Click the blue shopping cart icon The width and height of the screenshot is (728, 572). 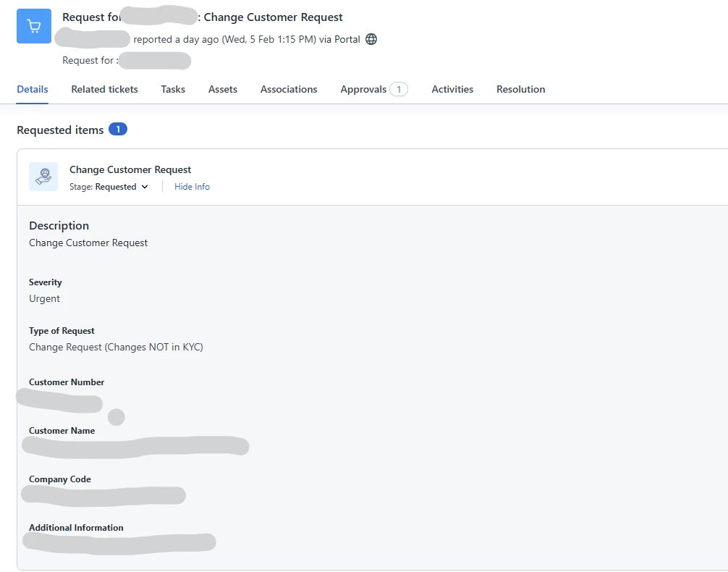[x=34, y=26]
